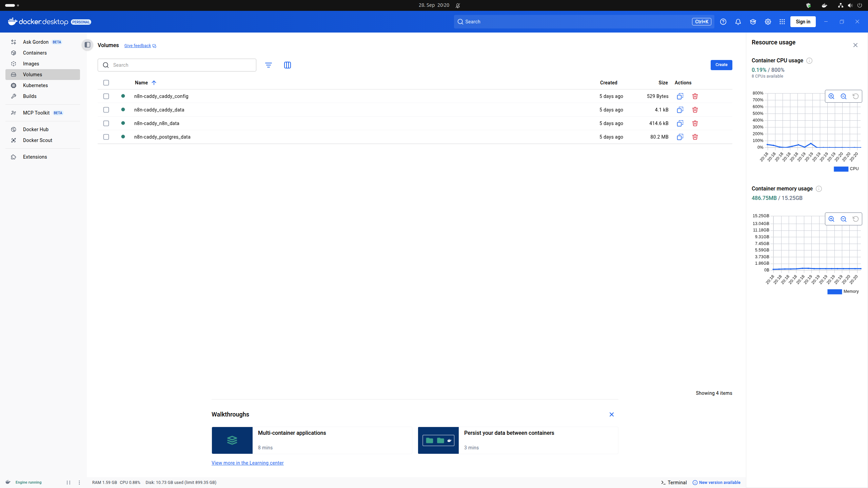Image resolution: width=868 pixels, height=488 pixels.
Task: Open Docker Desktop settings gear
Action: click(768, 21)
